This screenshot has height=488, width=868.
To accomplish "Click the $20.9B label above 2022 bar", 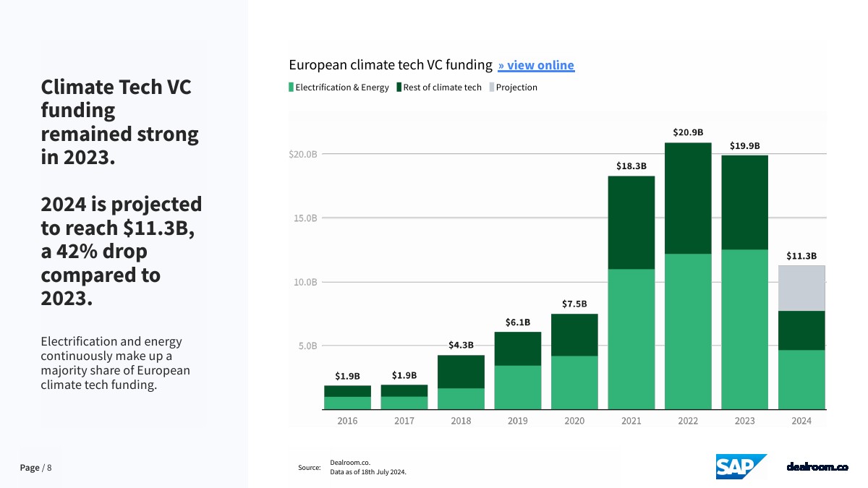I will click(x=688, y=132).
